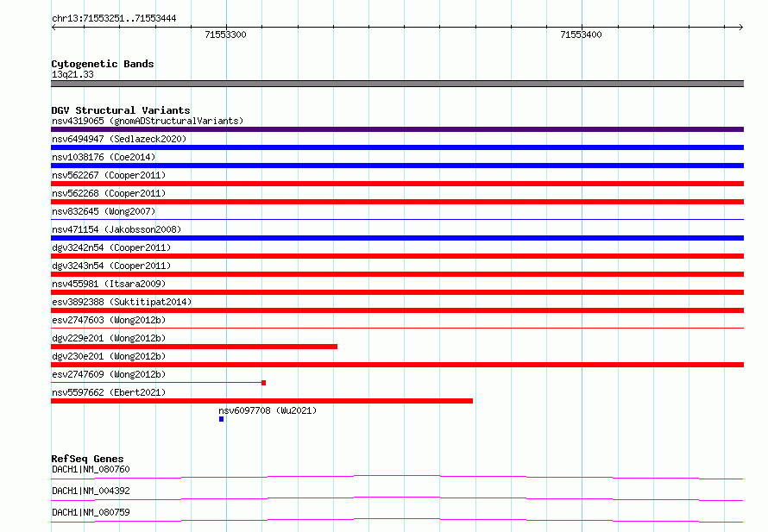The image size is (768, 532).
Task: Click the short red bar under dgv229e201
Action: [194, 347]
